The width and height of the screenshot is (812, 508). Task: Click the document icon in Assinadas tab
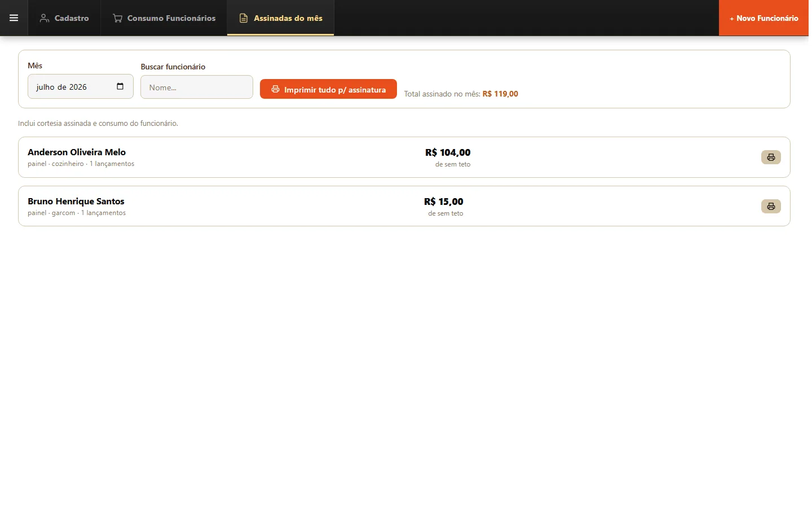(244, 18)
